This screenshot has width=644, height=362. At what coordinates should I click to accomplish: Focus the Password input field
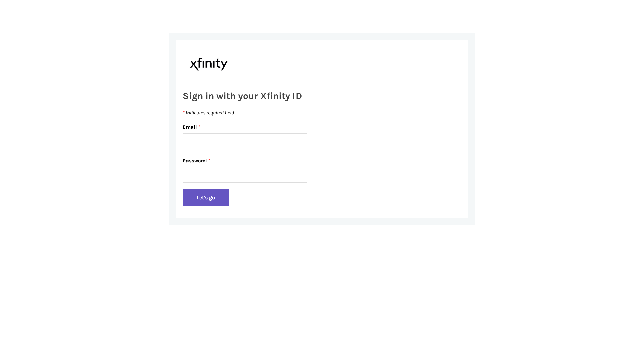(x=245, y=175)
